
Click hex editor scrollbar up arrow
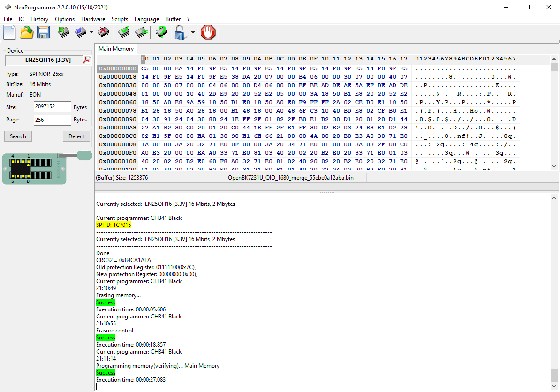coord(554,59)
